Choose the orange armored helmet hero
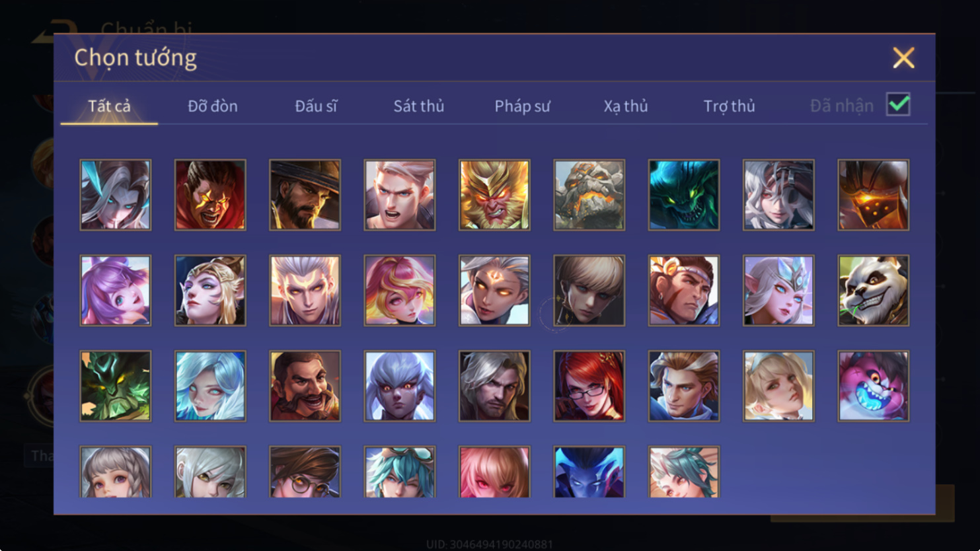Screen dimensions: 980x551 click(873, 195)
